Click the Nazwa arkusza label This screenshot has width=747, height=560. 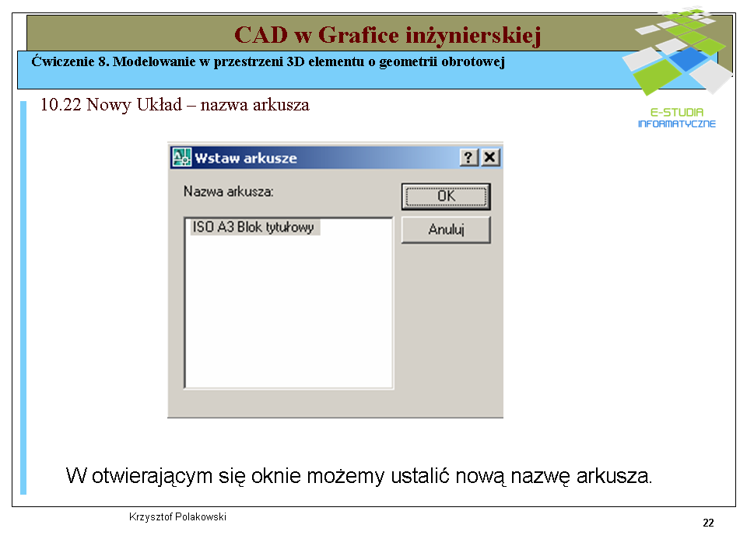(229, 191)
